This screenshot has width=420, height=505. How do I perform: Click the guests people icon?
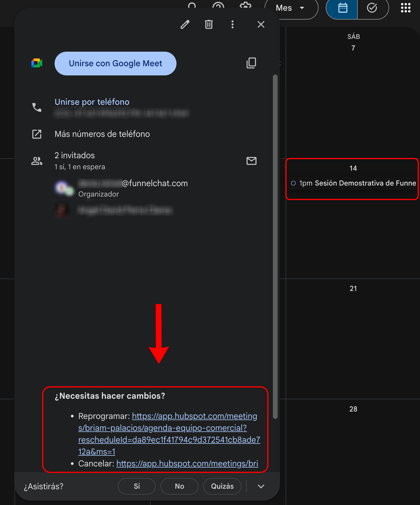[x=37, y=161]
